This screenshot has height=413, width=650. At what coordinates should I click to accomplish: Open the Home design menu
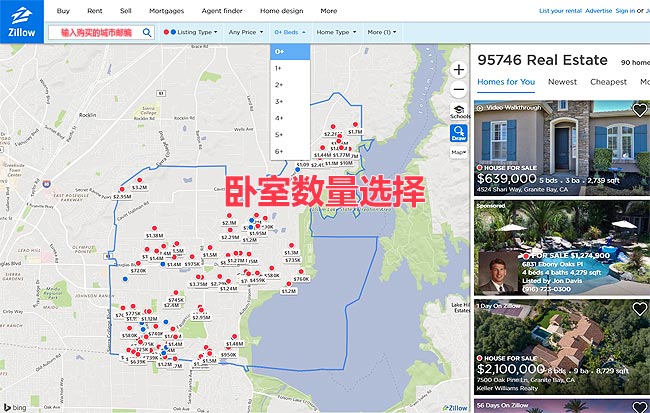point(281,11)
